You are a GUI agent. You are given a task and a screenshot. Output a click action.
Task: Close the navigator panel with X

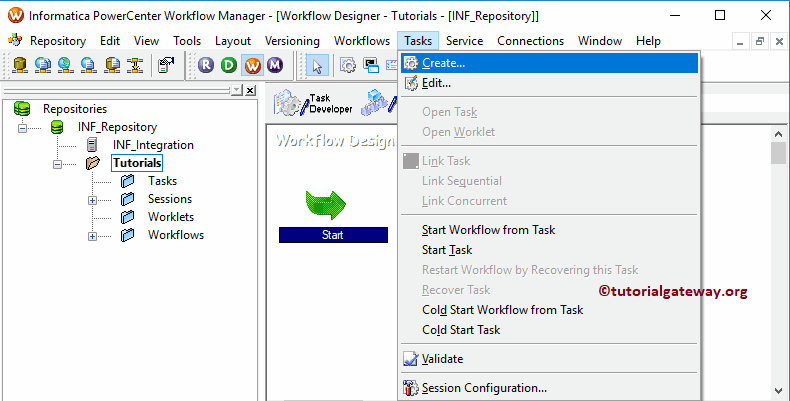250,90
